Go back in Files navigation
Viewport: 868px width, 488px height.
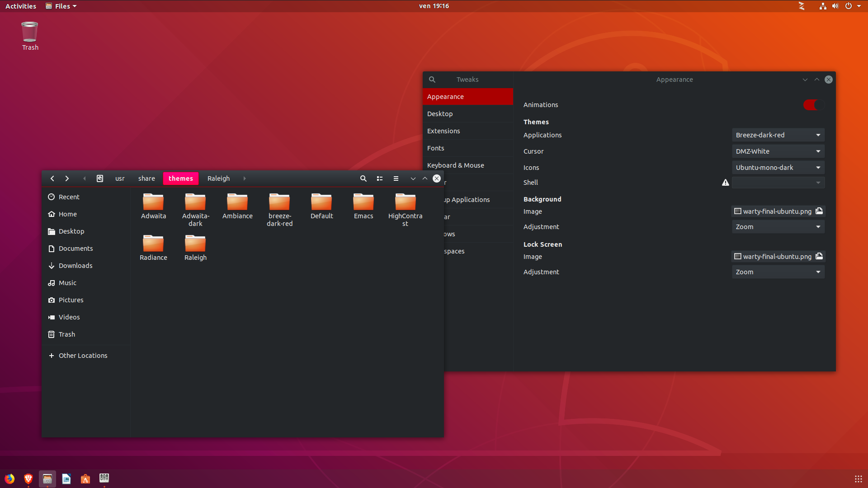pyautogui.click(x=52, y=178)
